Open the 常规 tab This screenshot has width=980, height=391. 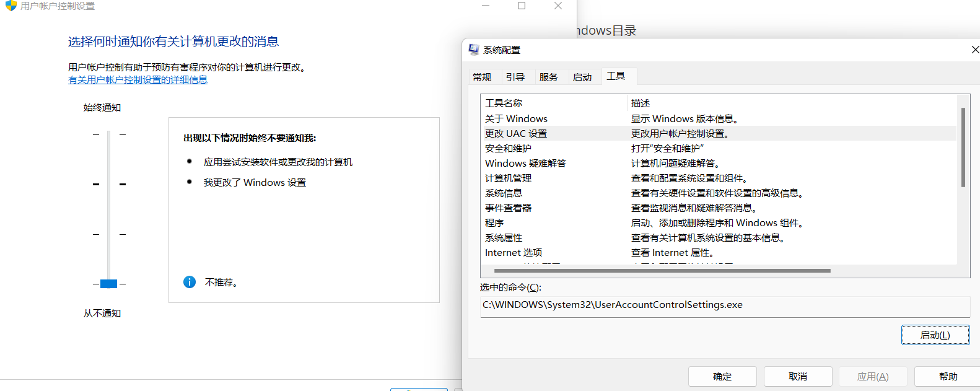(482, 77)
